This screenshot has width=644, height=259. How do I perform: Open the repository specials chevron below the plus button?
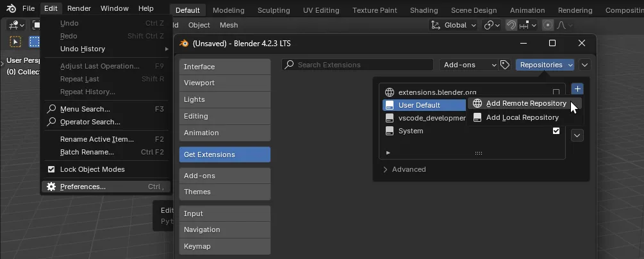[x=577, y=135]
